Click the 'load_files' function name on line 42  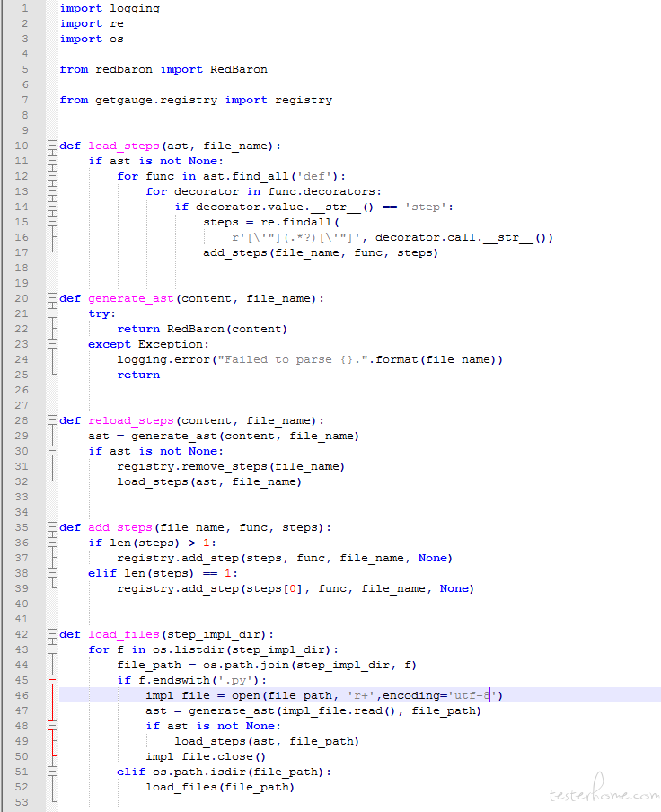click(124, 635)
